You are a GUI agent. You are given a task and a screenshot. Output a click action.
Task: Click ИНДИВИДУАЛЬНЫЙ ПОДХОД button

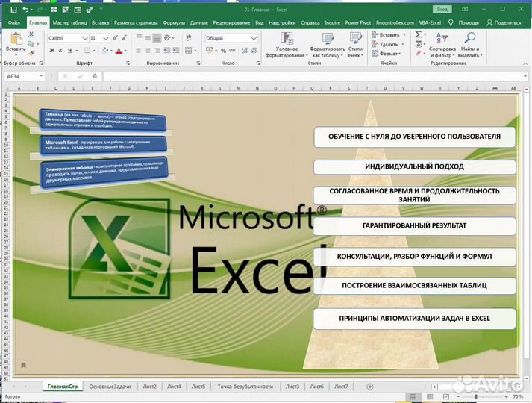(x=414, y=166)
